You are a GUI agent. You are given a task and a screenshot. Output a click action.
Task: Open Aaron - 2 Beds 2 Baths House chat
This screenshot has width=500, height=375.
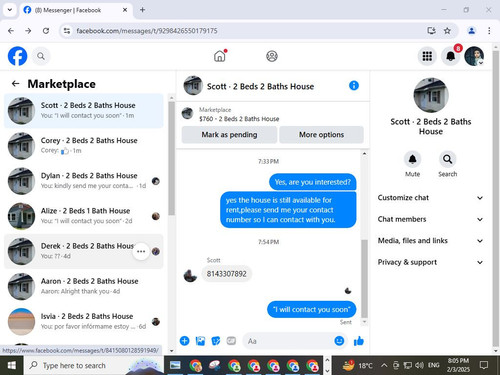pos(84,286)
